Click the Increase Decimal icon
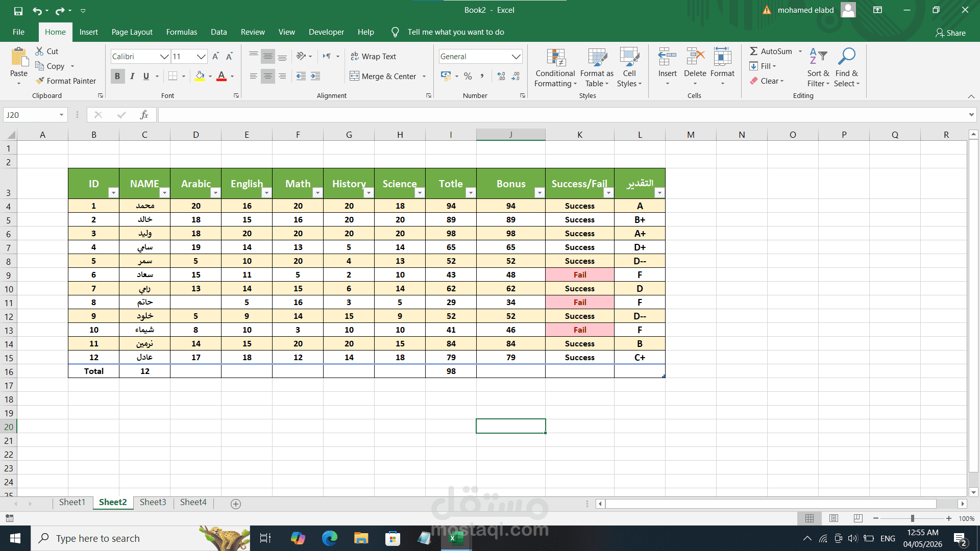980x551 pixels. 501,76
